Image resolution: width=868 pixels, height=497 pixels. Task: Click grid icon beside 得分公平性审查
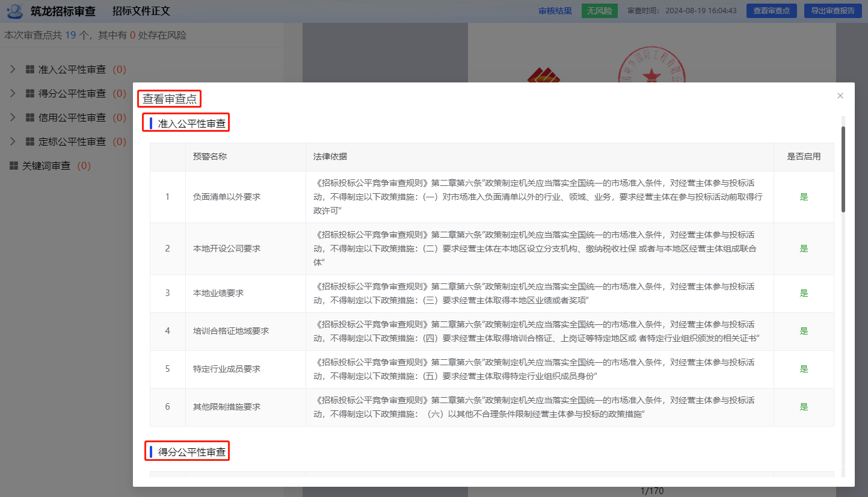[29, 93]
